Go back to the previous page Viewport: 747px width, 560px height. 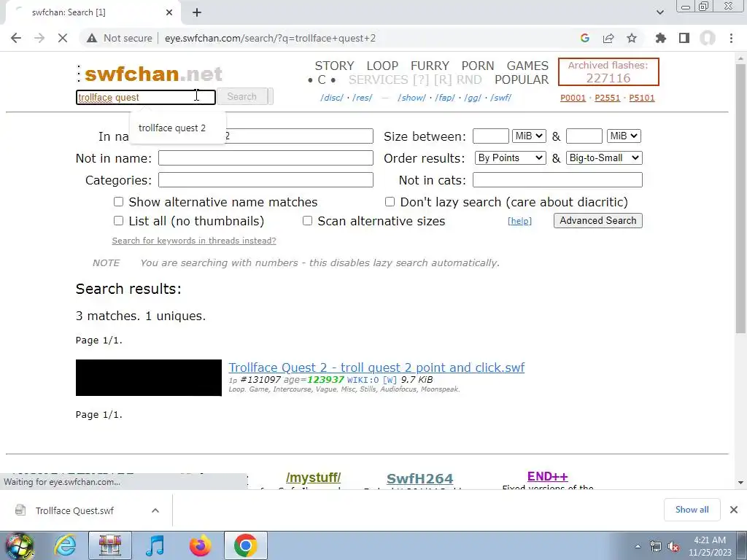[x=16, y=38]
